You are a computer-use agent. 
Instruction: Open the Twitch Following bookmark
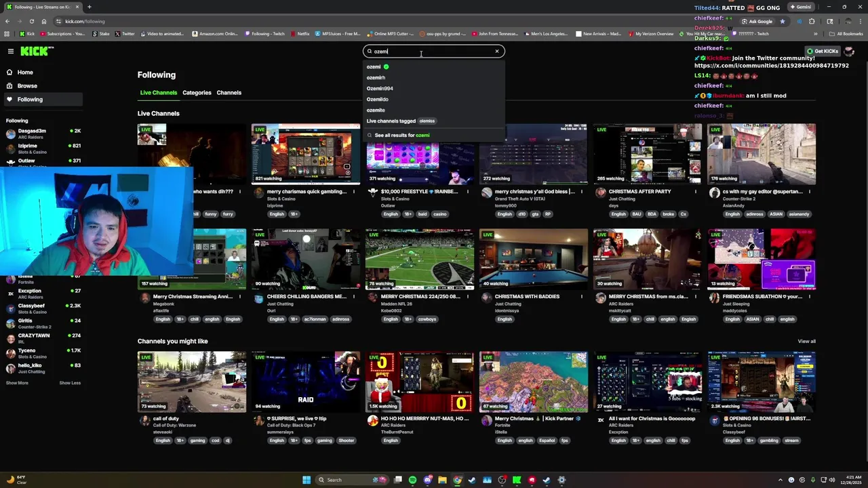pos(264,33)
